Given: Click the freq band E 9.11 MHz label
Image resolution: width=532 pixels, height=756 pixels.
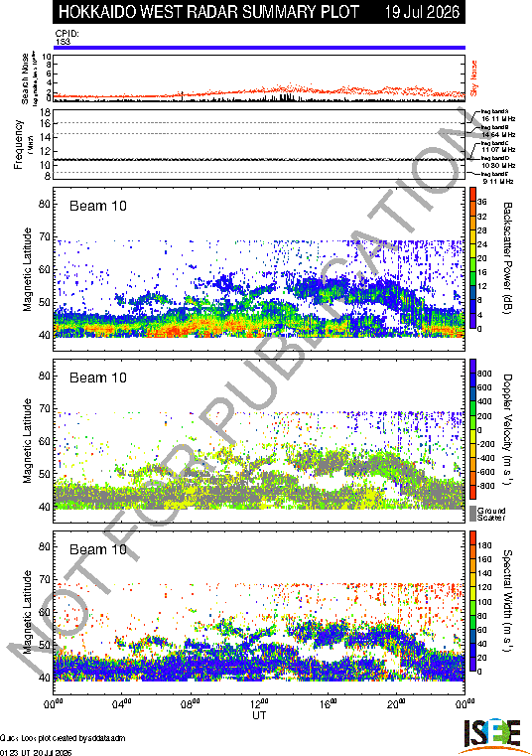Looking at the screenshot, I should [x=495, y=178].
